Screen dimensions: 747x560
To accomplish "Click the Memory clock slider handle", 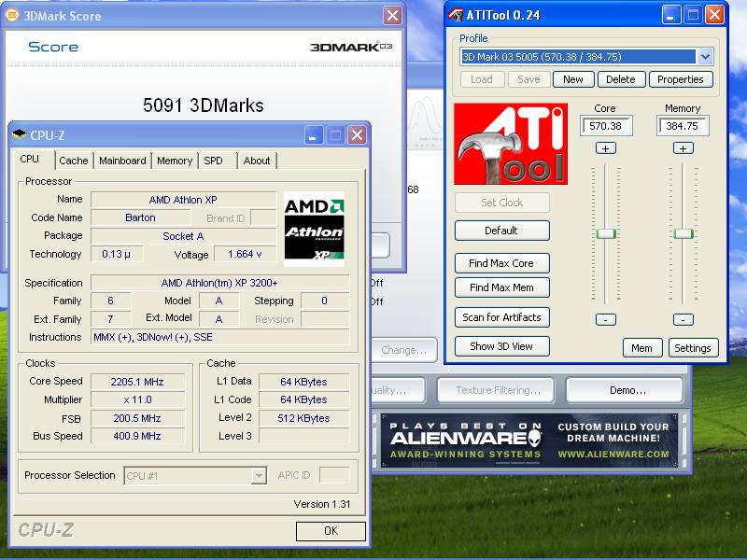I will (x=683, y=234).
